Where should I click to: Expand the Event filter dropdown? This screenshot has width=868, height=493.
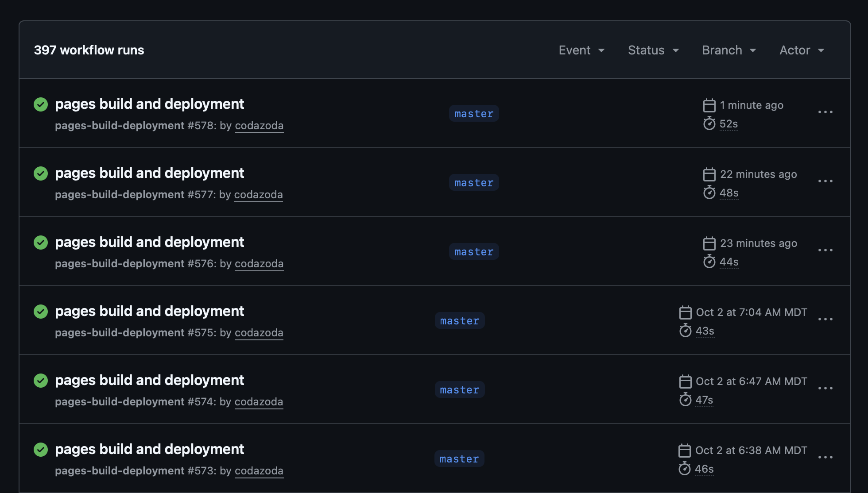(581, 50)
